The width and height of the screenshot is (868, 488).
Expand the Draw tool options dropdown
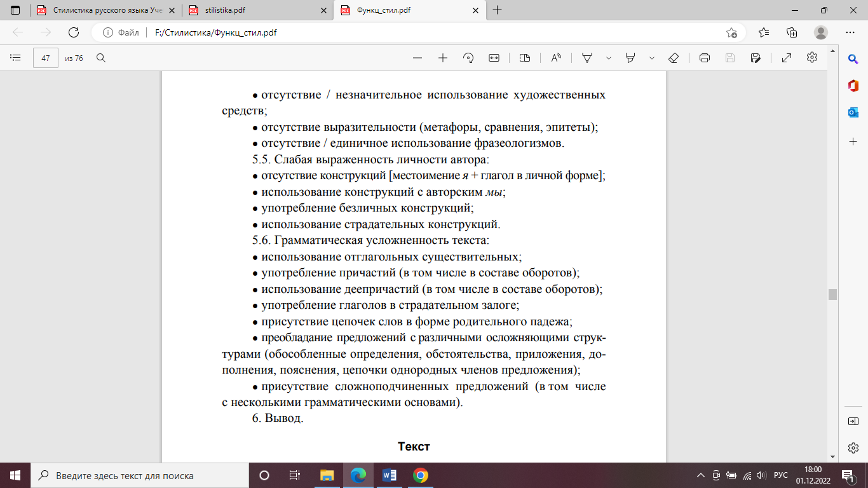pos(609,58)
